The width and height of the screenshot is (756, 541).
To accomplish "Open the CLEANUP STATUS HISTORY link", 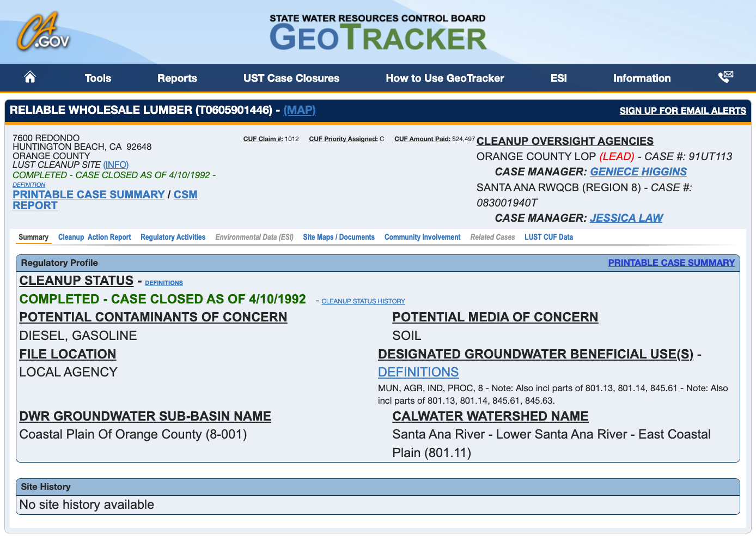I will (x=363, y=301).
